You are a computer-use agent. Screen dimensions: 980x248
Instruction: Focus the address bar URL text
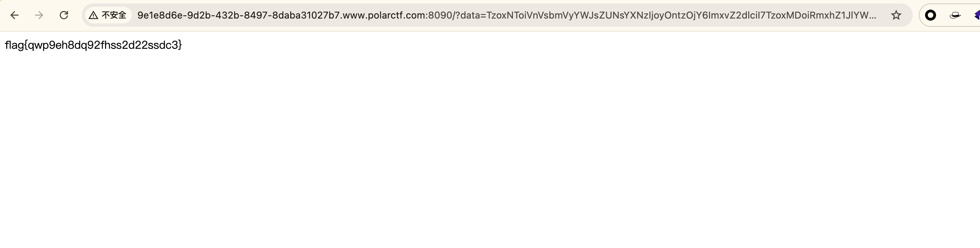(507, 15)
